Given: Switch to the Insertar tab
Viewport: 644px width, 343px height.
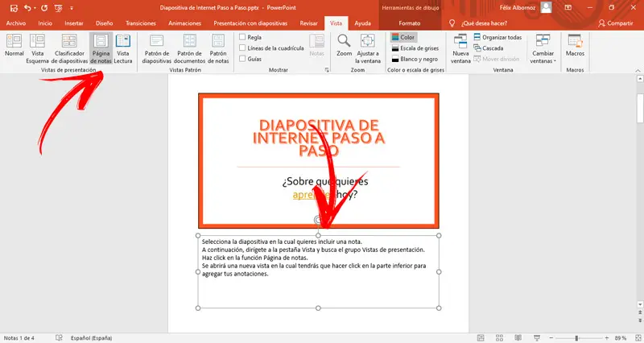Looking at the screenshot, I should 74,23.
